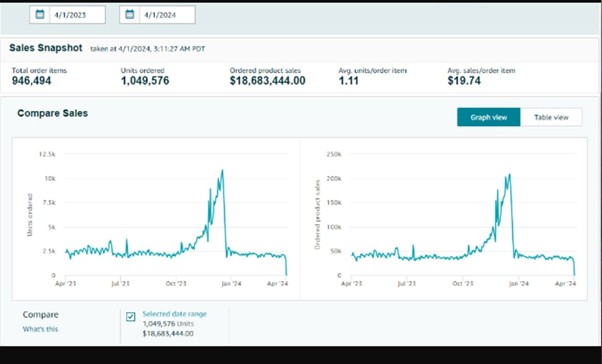The height and width of the screenshot is (364, 602).
Task: Select Ordered product sales $18,683,444.00 in the snapshot
Action: (268, 81)
